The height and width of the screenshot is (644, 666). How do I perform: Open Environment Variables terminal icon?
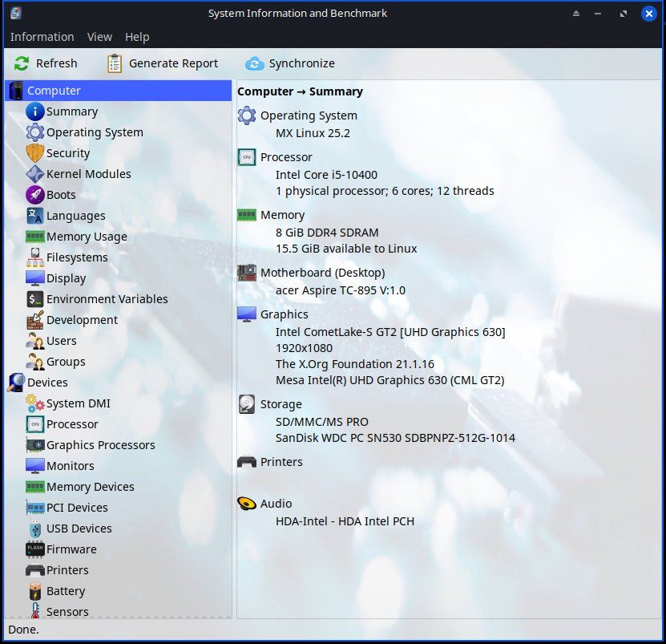[34, 299]
